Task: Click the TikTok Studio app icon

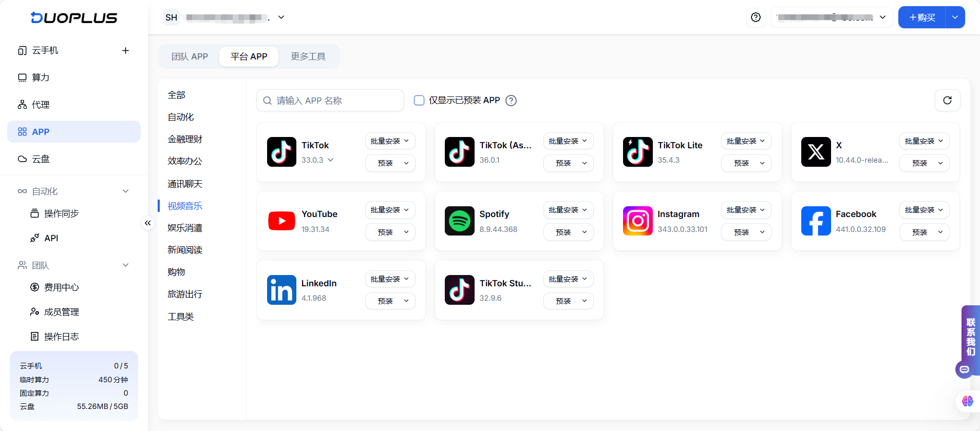Action: pyautogui.click(x=459, y=290)
